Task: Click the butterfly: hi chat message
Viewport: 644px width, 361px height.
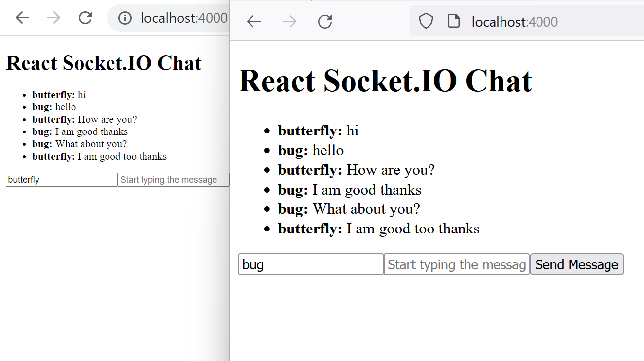Action: click(318, 131)
